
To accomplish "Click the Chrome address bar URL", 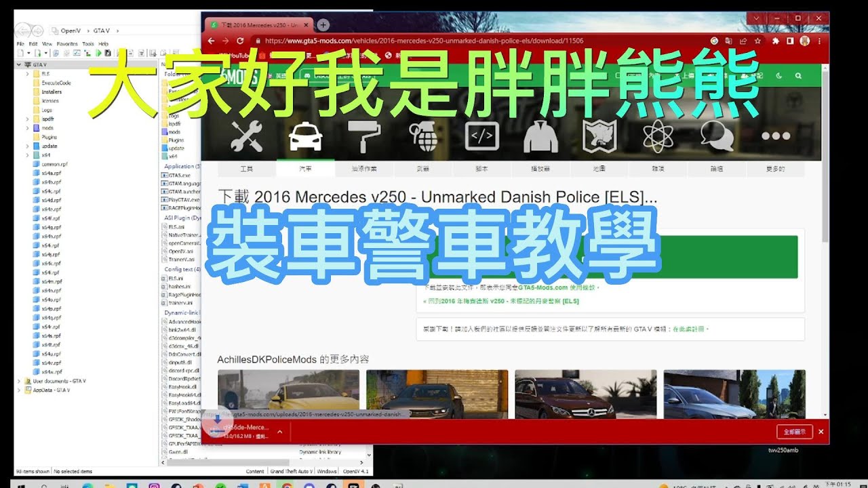I will (x=424, y=41).
